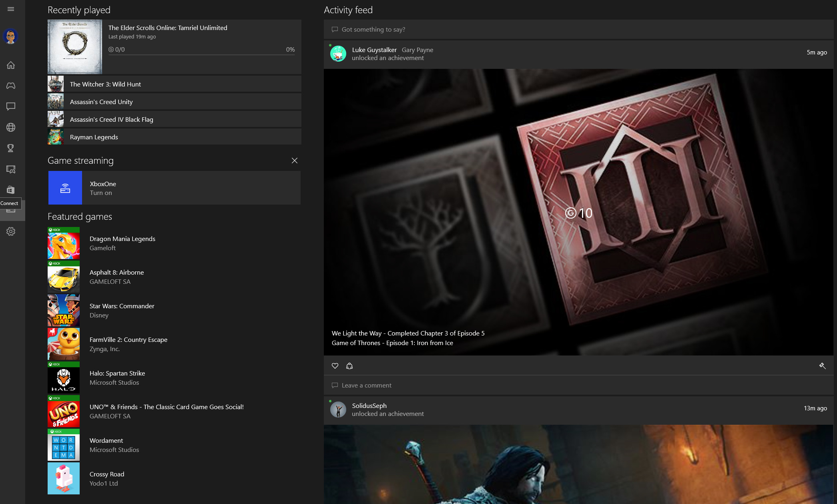Open the Game of Thrones achievement image
The width and height of the screenshot is (837, 504).
point(578,212)
